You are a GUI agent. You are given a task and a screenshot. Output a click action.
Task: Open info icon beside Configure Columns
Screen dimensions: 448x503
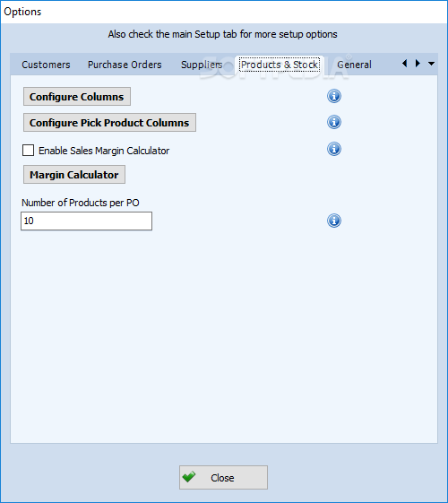334,96
